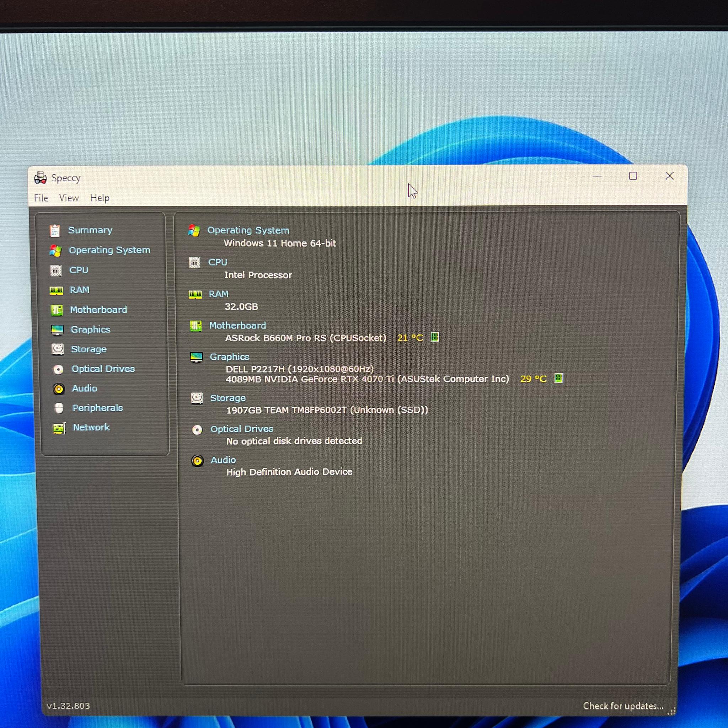Open Storage via its hard drive icon
The width and height of the screenshot is (728, 728).
(58, 349)
